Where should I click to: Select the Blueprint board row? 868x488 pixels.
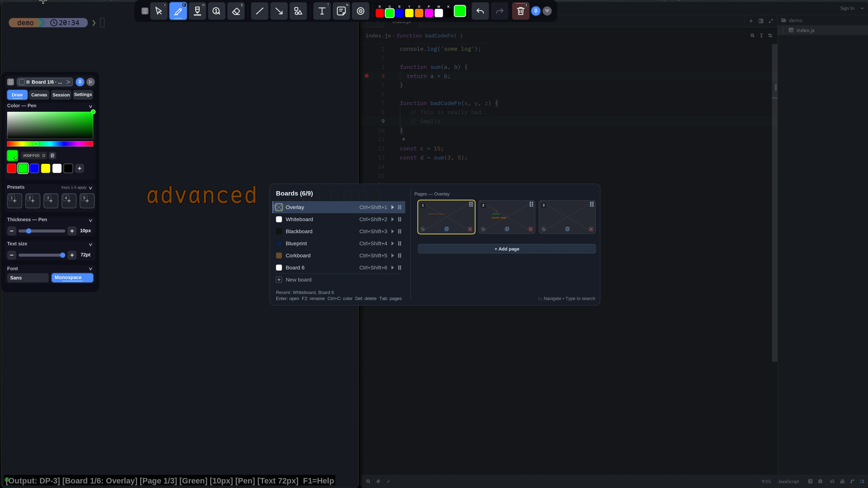click(x=338, y=243)
